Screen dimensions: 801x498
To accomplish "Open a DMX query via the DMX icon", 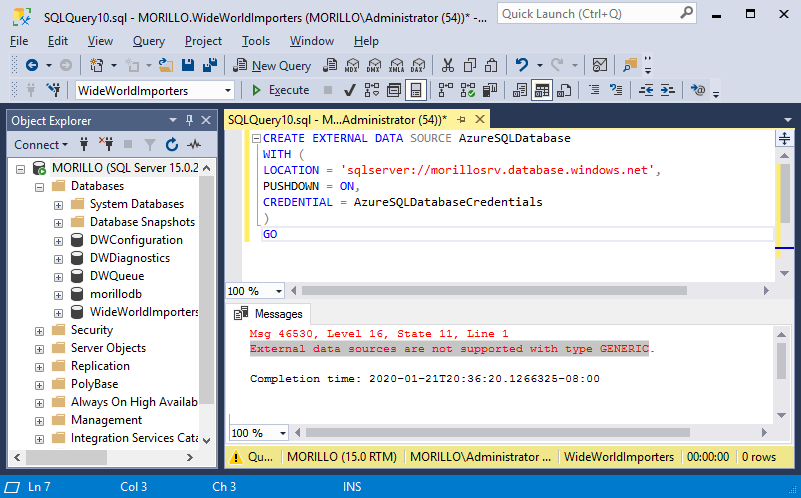I will [x=374, y=65].
